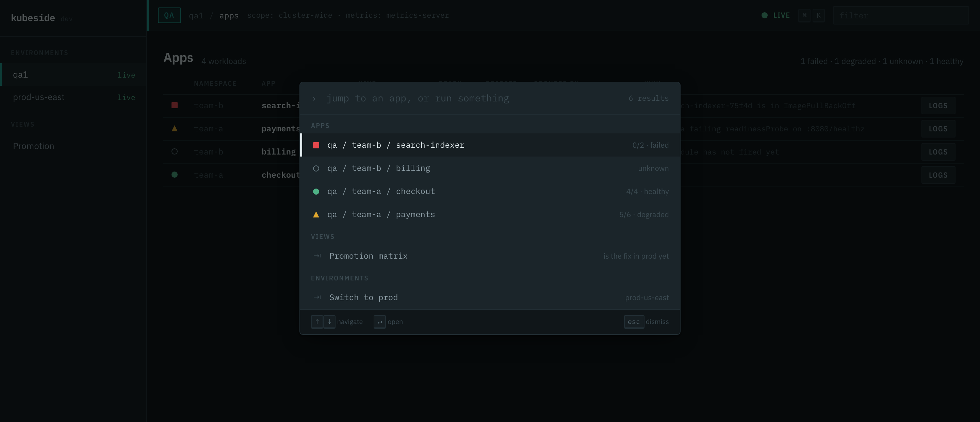The image size is (980, 422).
Task: Click red failed status icon for search-indexer in palette
Action: coord(316,145)
